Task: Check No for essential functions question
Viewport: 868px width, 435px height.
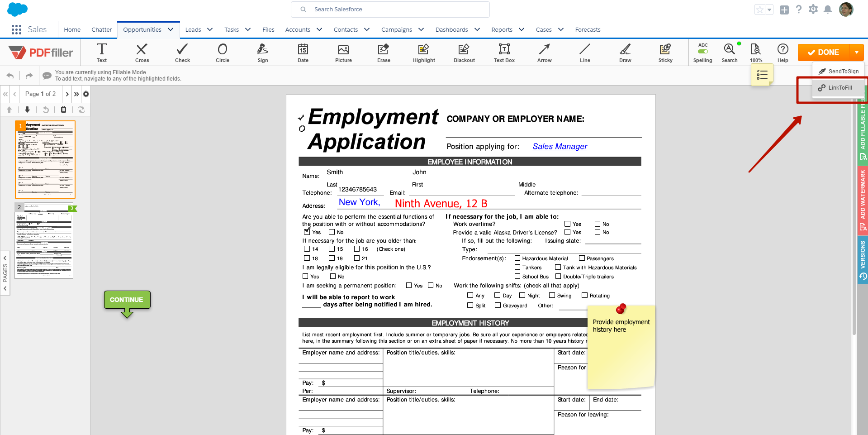Action: click(x=332, y=232)
